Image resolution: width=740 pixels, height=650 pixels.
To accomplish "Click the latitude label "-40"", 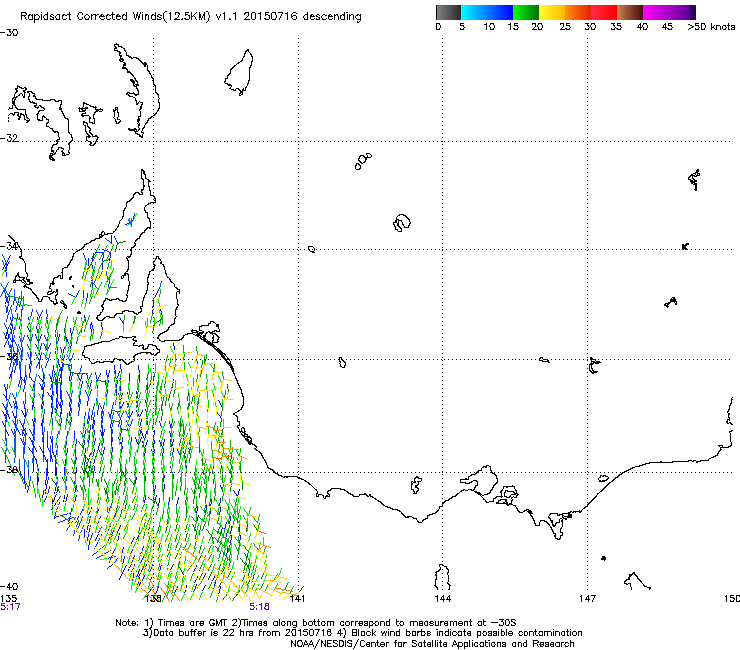I will coord(9,586).
